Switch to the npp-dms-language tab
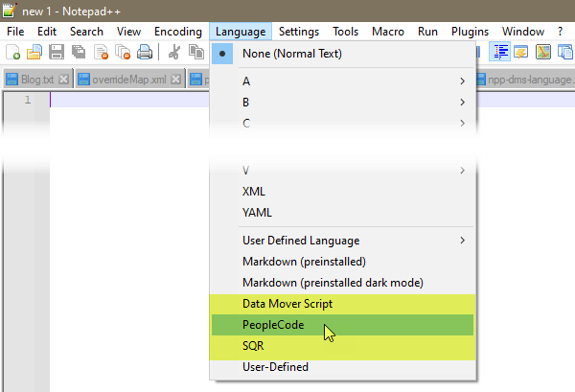This screenshot has width=575, height=392. pos(526,79)
